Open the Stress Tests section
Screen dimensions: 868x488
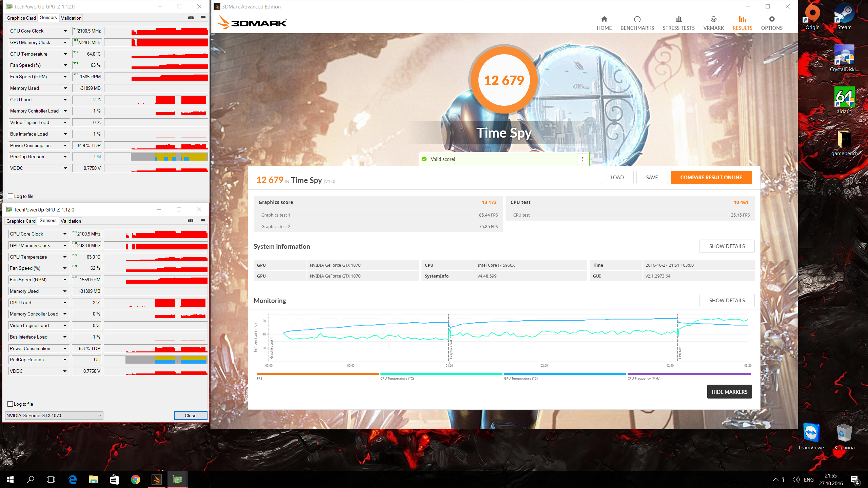tap(678, 23)
